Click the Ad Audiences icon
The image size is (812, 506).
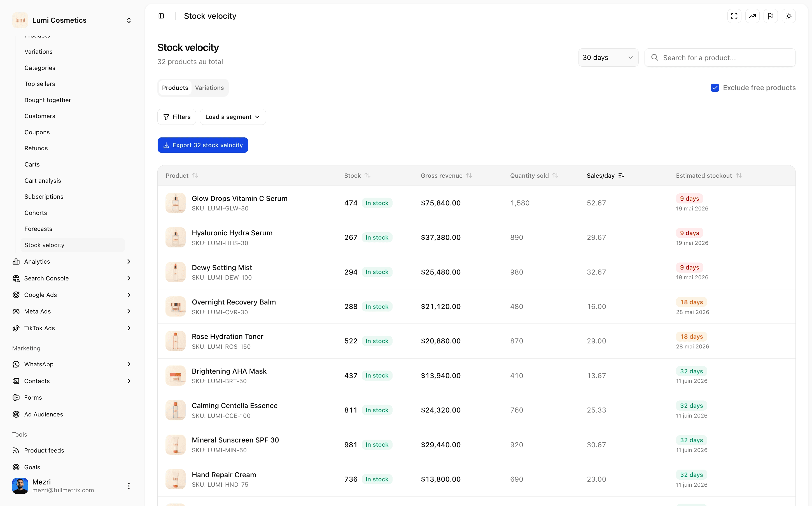16,414
